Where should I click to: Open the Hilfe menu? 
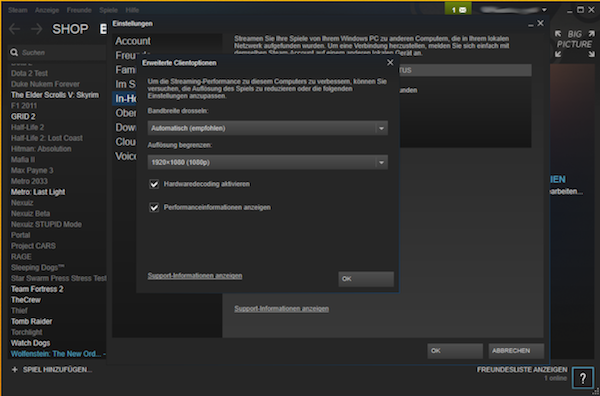132,10
